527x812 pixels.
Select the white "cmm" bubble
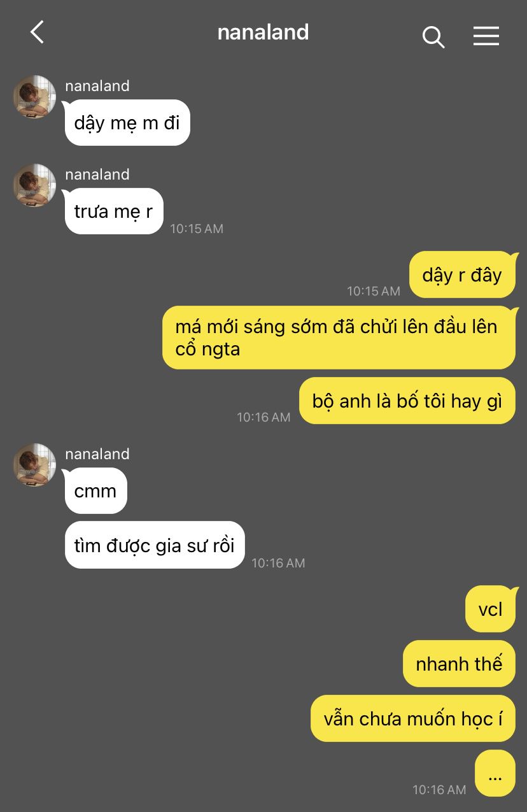96,490
